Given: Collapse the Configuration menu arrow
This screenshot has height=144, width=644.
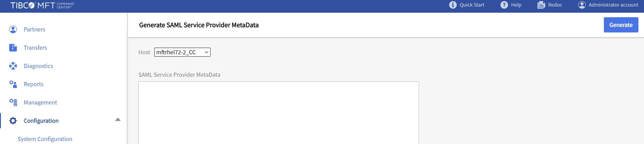Looking at the screenshot, I should pos(118,119).
